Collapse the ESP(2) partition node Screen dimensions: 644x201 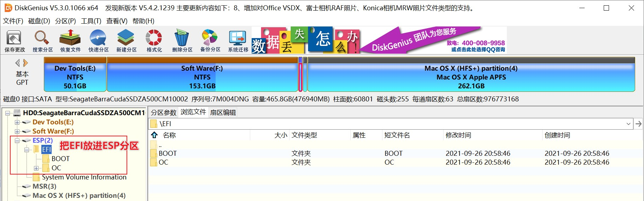pyautogui.click(x=17, y=141)
